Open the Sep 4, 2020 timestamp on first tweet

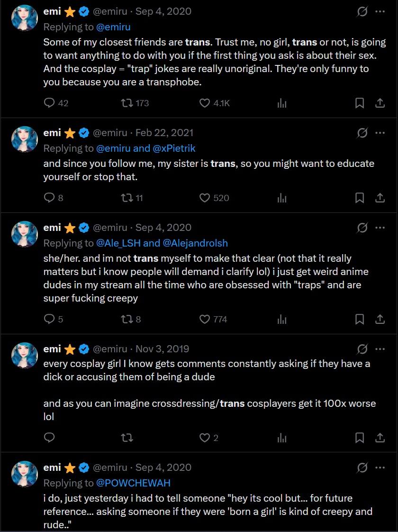pos(163,11)
